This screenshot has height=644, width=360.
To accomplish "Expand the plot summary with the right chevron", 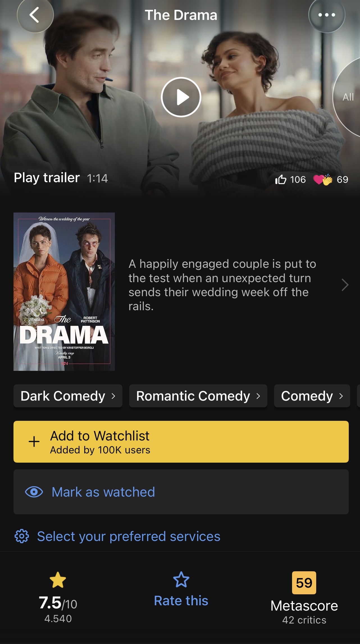I will pyautogui.click(x=345, y=285).
